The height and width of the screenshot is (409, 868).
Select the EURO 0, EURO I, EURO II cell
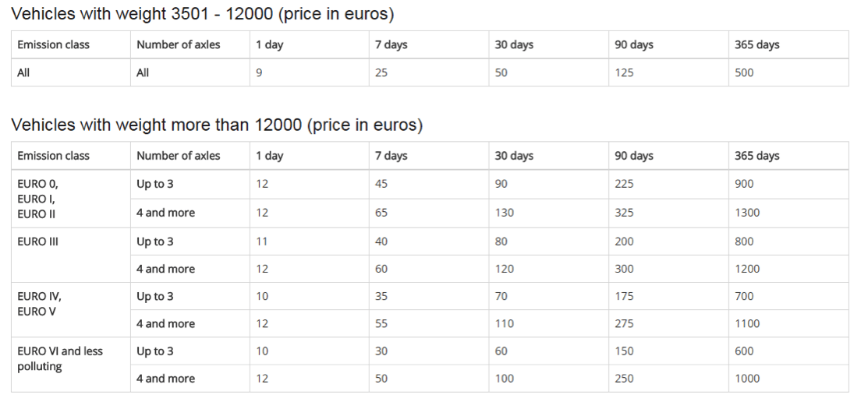(x=39, y=199)
